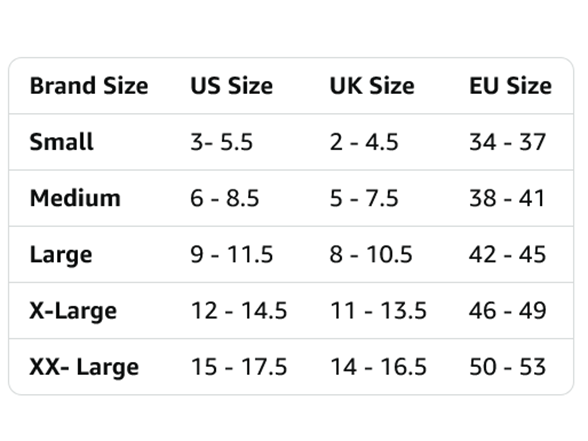Click the EU size 34 - 37 cell

507,142
